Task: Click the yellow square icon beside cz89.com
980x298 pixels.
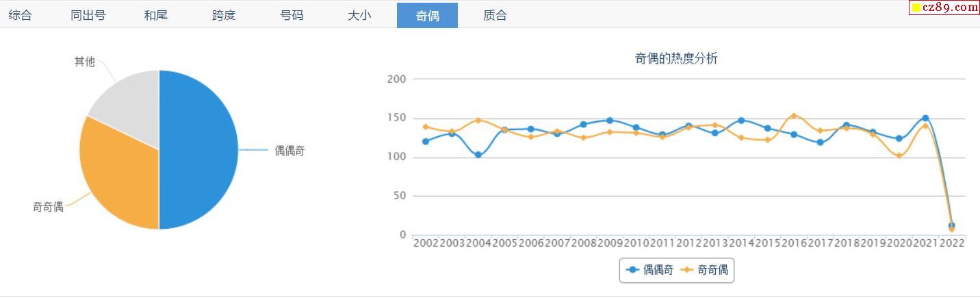Action: coord(916,8)
